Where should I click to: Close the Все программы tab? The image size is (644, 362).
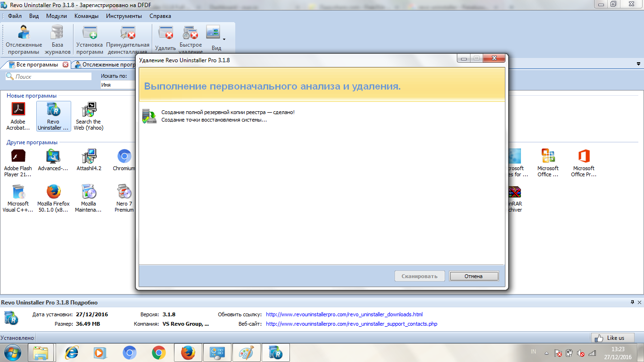coord(66,65)
